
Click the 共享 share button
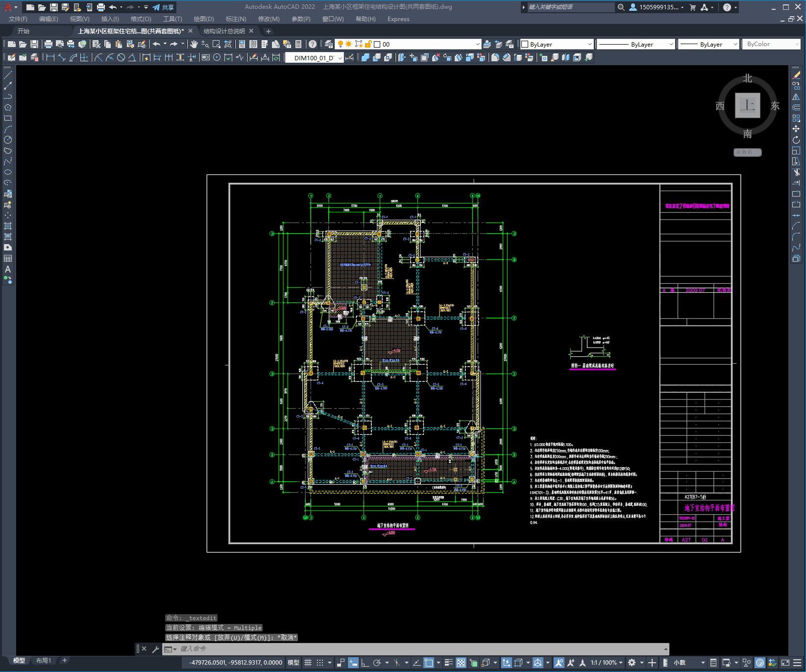pos(164,7)
